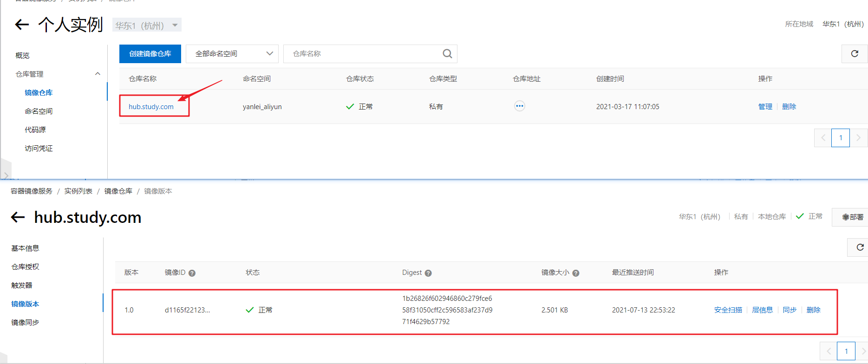Refresh the repository list in top panel

coord(855,54)
